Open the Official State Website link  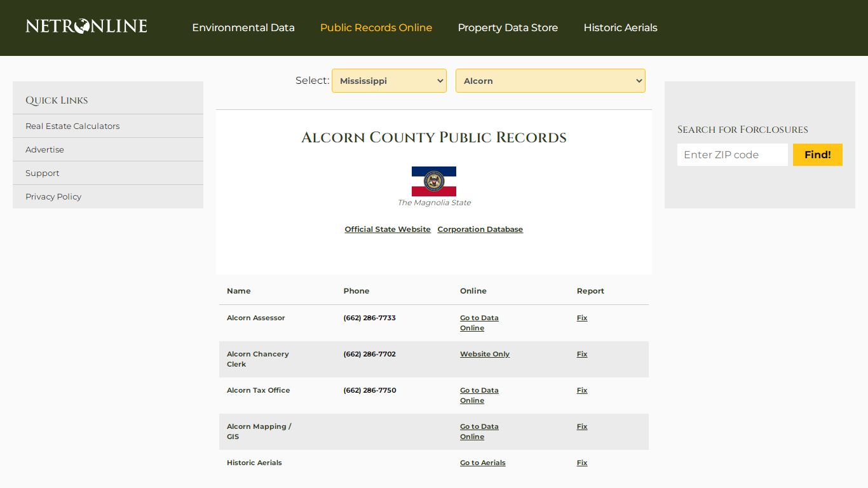(x=388, y=229)
